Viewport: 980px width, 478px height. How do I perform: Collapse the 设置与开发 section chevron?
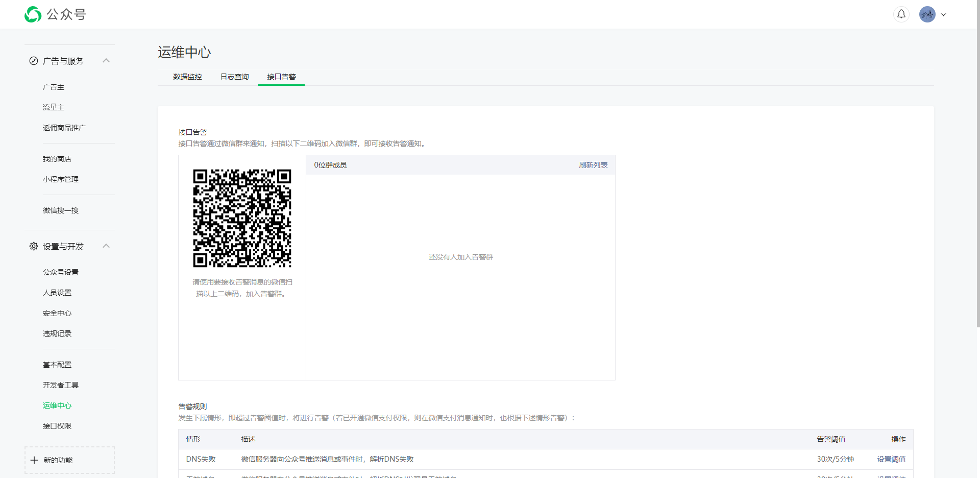pyautogui.click(x=106, y=246)
